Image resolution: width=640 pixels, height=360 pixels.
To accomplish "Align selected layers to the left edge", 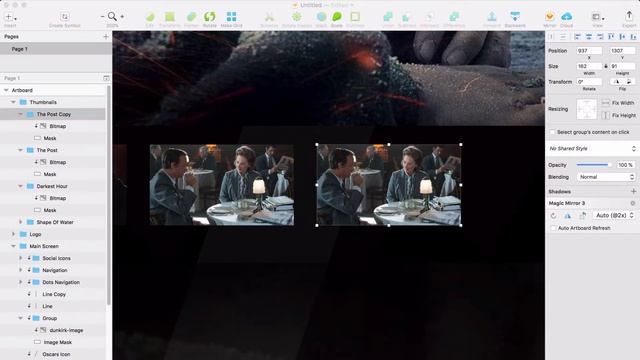I will pos(577,37).
